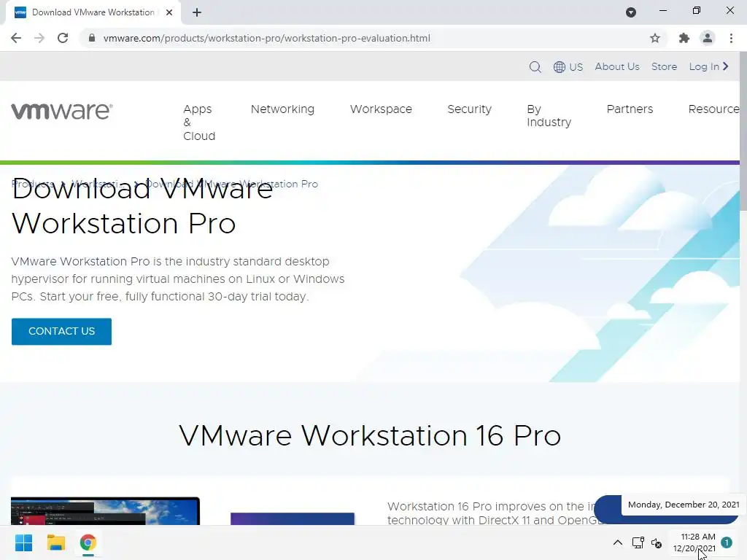The width and height of the screenshot is (747, 560).
Task: Open a new browser tab
Action: pos(197,13)
